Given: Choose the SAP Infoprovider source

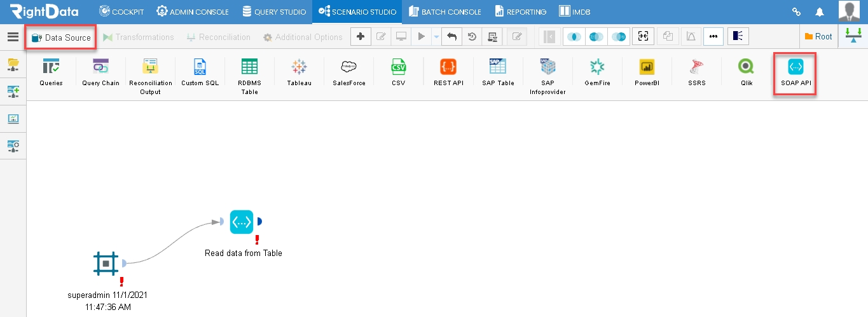Looking at the screenshot, I should [548, 76].
